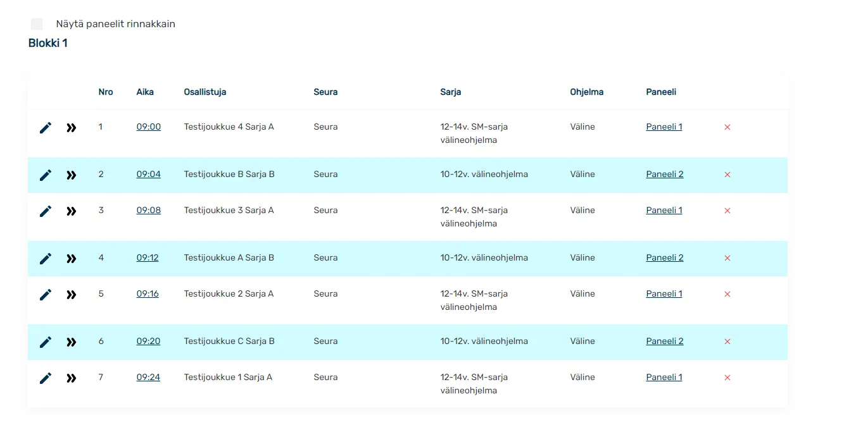Click the Väline cell in the 09:12 row
Image resolution: width=868 pixels, height=425 pixels.
(x=582, y=257)
